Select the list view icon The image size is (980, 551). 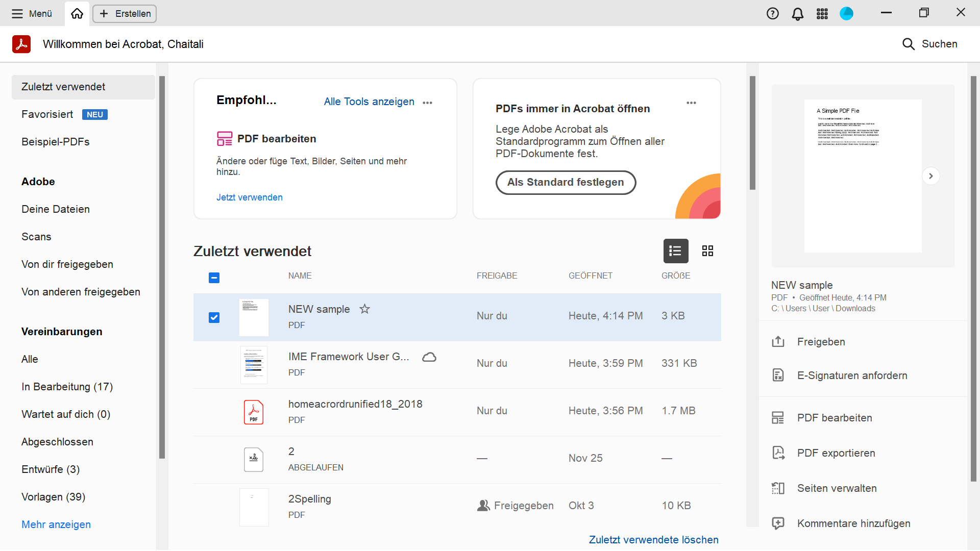(675, 251)
